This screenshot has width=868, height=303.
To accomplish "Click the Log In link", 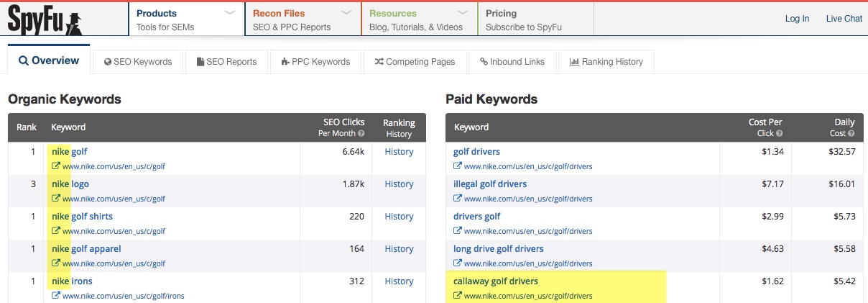I will tap(797, 19).
